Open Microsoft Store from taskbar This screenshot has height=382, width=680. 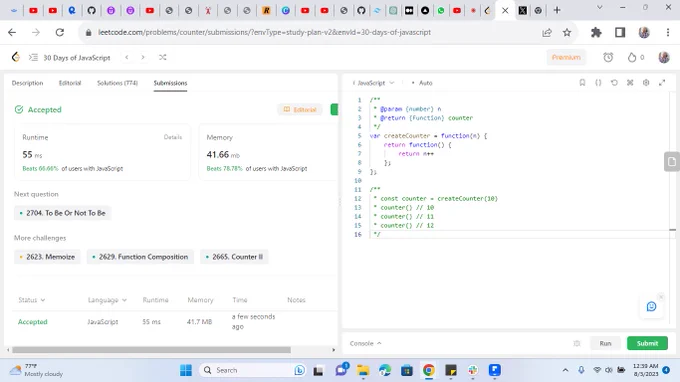tap(407, 370)
